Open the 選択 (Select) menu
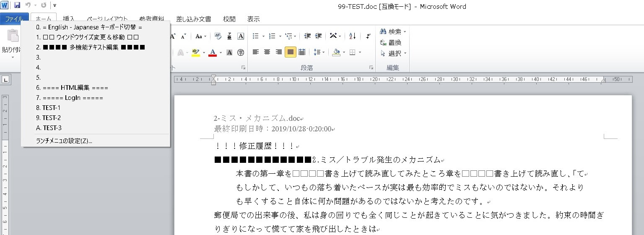The image size is (644, 235). pos(393,53)
